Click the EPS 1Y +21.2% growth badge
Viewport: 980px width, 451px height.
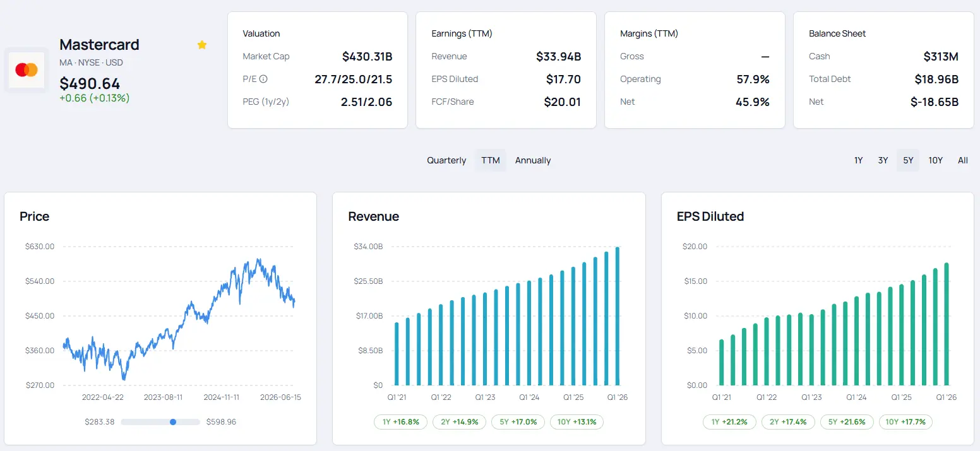tap(729, 422)
